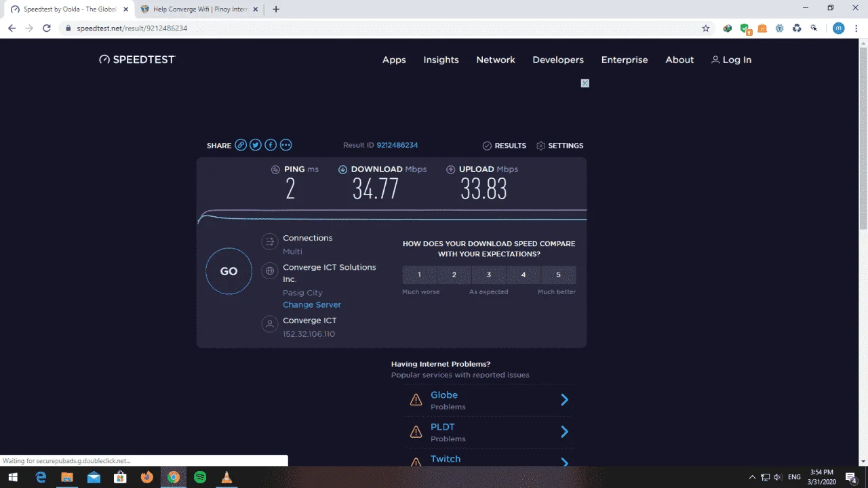
Task: Open the orange shopping bag extension
Action: (x=762, y=28)
